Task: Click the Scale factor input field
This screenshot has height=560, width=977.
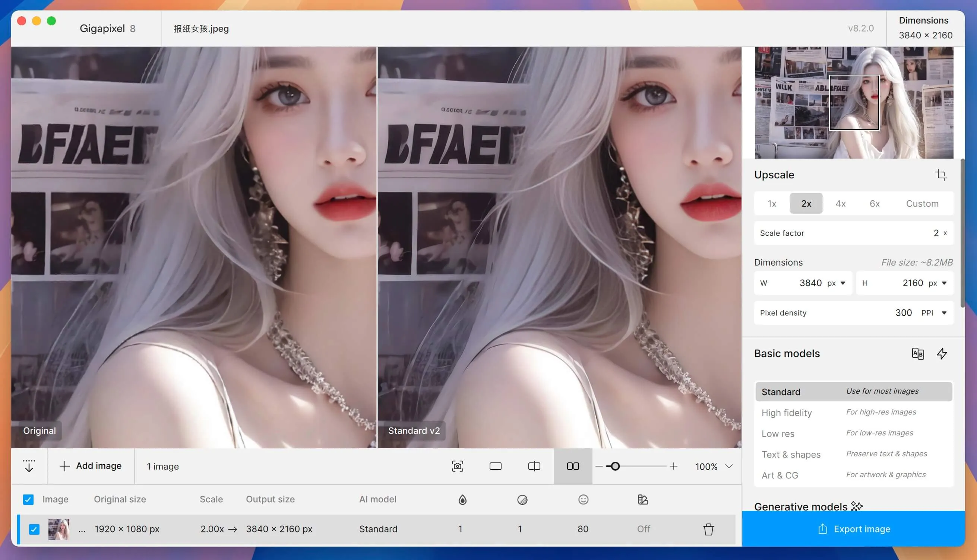Action: tap(854, 233)
